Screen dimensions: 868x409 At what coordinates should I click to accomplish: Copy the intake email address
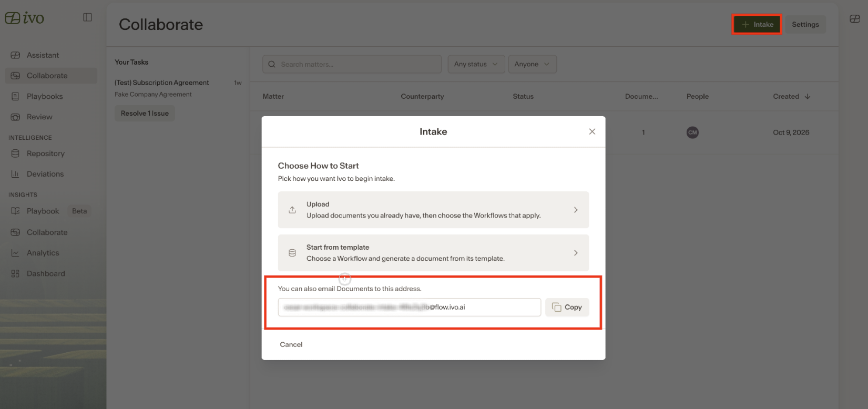567,307
